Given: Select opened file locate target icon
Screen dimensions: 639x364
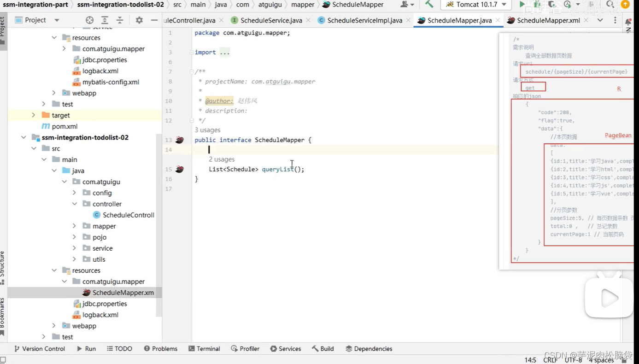Looking at the screenshot, I should pos(90,20).
